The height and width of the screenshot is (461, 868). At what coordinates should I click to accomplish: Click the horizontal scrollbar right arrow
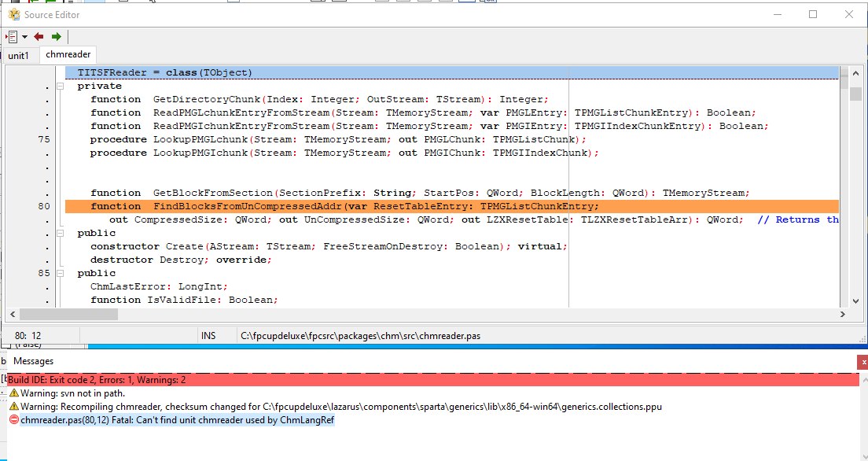tap(843, 314)
